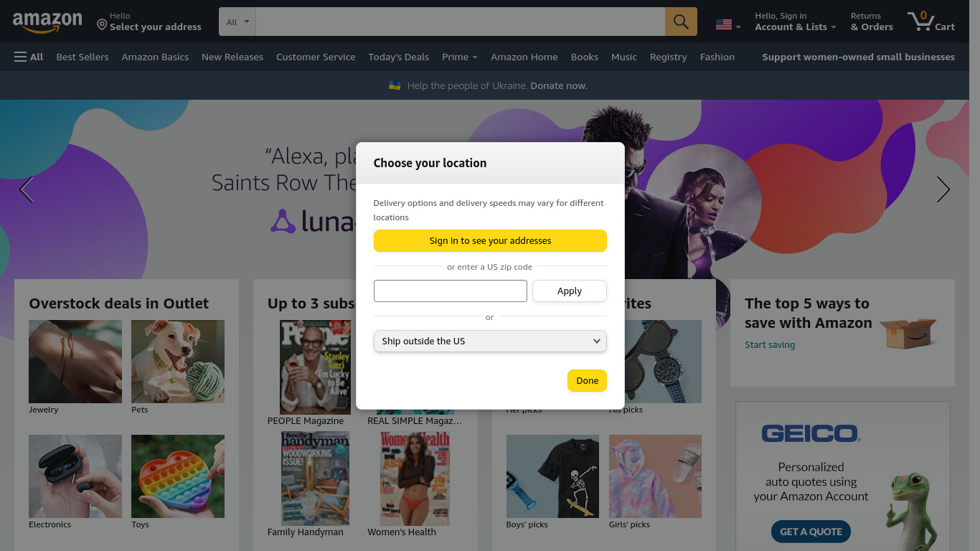
Task: Open Registry nav item
Action: 669,57
